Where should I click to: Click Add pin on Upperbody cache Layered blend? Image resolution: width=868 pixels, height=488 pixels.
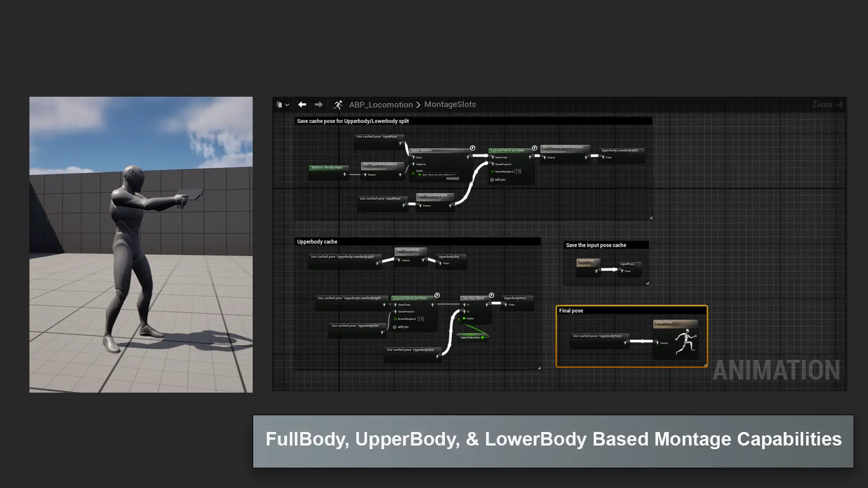[x=400, y=327]
